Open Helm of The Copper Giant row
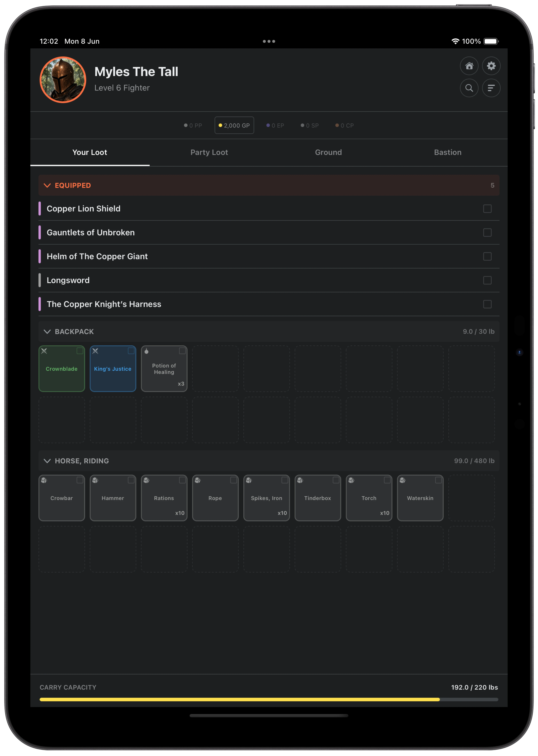 269,257
